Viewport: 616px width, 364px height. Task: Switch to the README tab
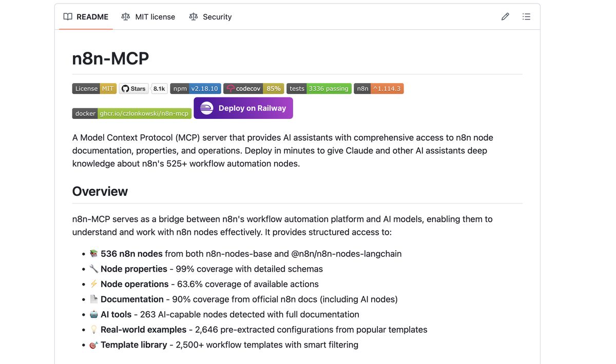(x=92, y=16)
